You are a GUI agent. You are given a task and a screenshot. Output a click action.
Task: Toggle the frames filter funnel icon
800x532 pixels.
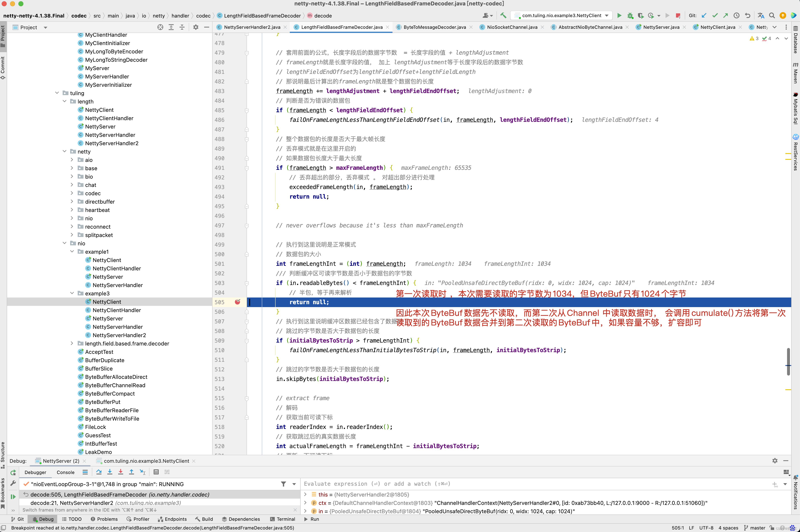click(284, 484)
